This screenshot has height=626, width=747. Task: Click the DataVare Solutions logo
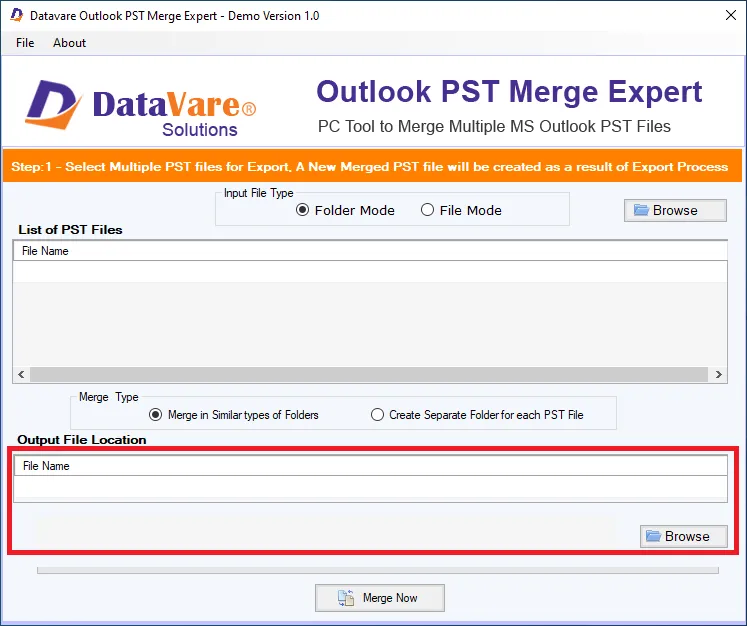click(x=141, y=109)
